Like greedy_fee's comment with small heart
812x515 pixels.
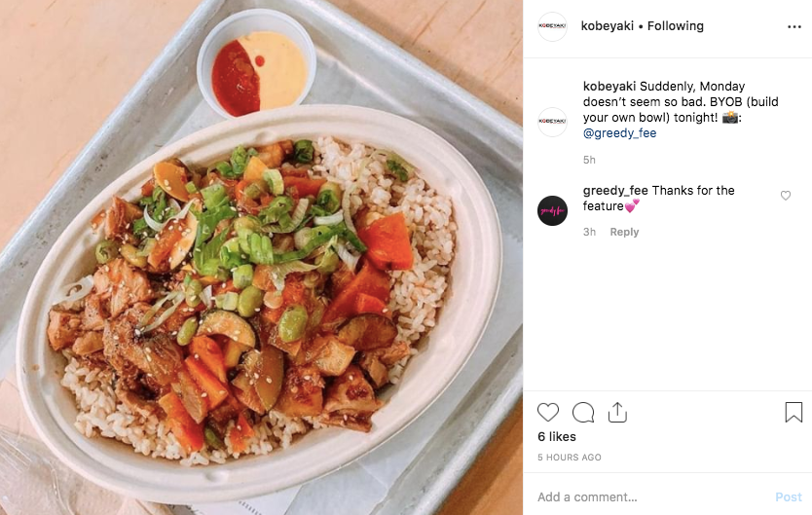pyautogui.click(x=786, y=195)
